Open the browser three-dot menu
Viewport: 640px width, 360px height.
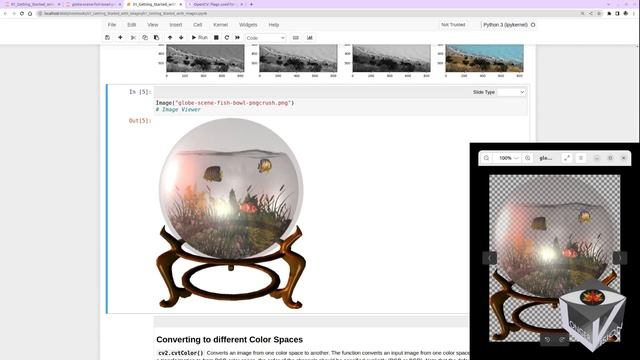coord(634,13)
